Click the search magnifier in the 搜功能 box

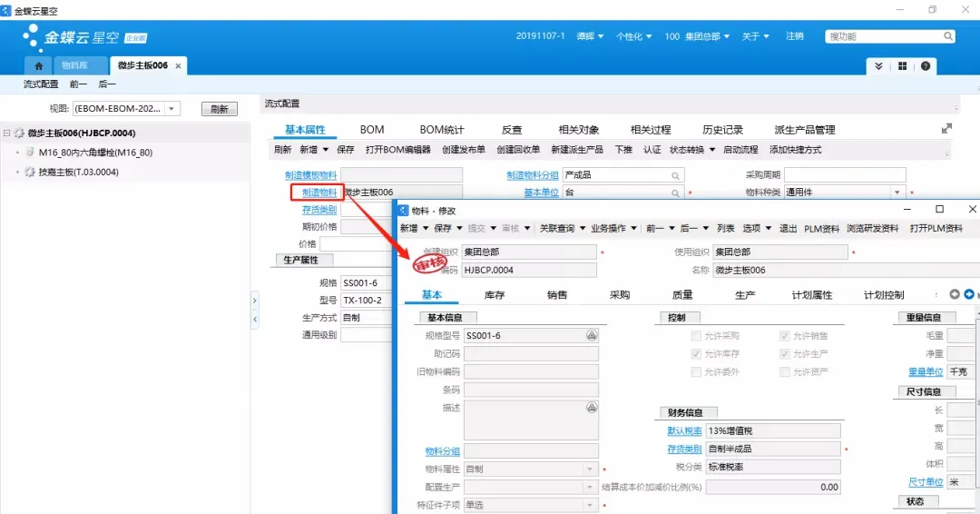948,36
